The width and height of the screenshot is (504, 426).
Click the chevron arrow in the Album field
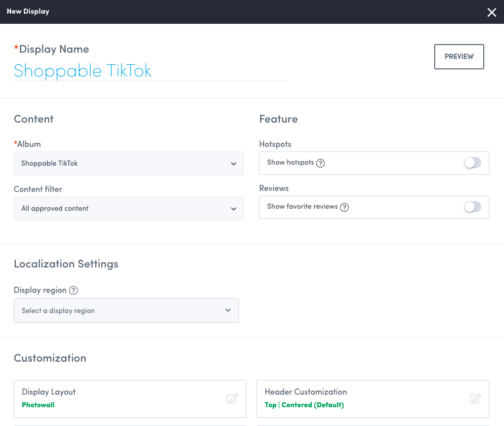(x=233, y=164)
